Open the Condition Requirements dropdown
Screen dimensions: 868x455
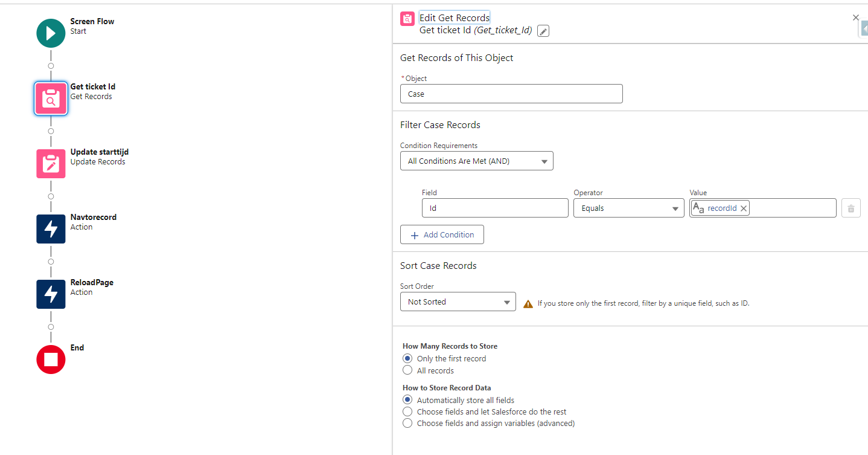pyautogui.click(x=476, y=161)
